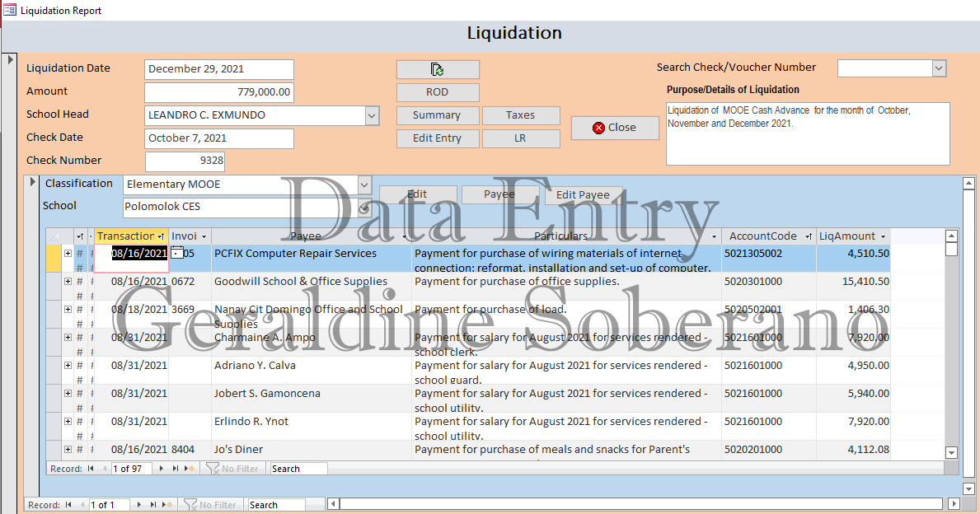
Task: Go to next record in the 97-record navigator
Action: tap(162, 469)
